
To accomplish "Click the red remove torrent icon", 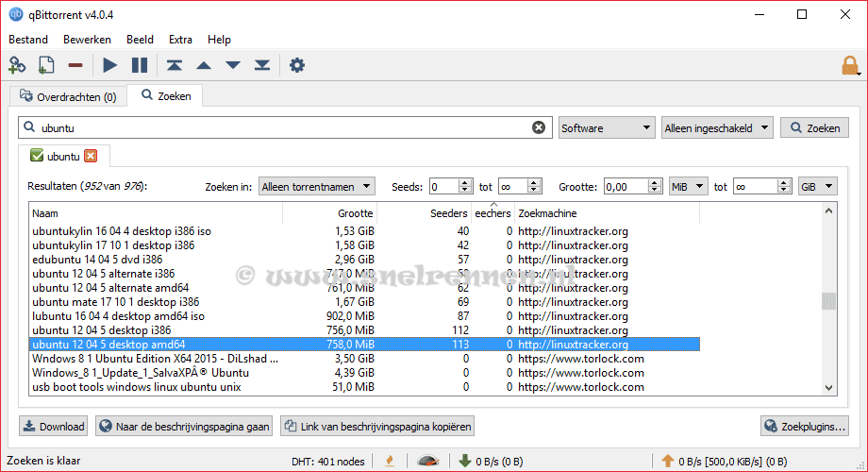I will tap(75, 65).
